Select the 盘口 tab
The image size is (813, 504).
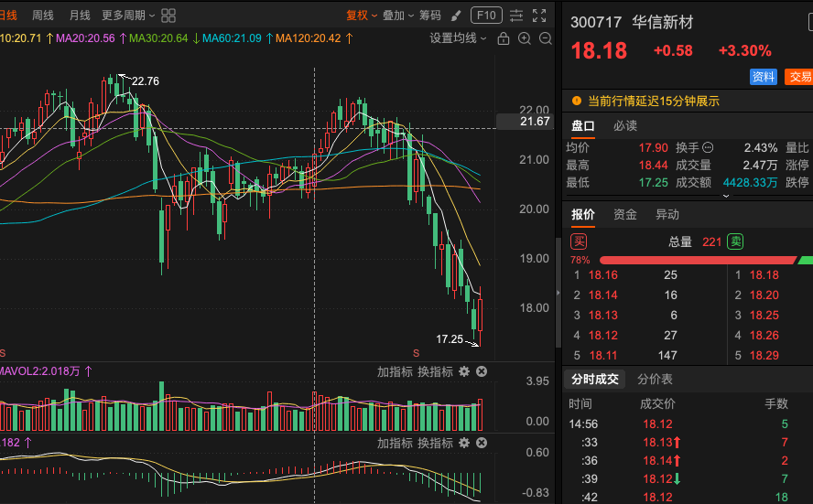click(x=583, y=126)
